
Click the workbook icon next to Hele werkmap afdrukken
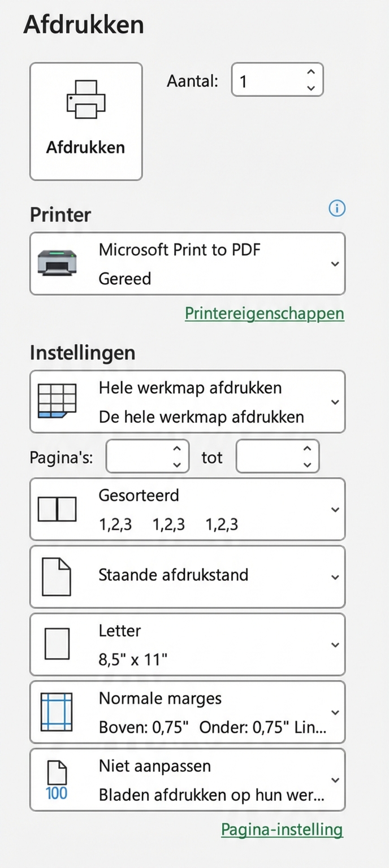(57, 401)
